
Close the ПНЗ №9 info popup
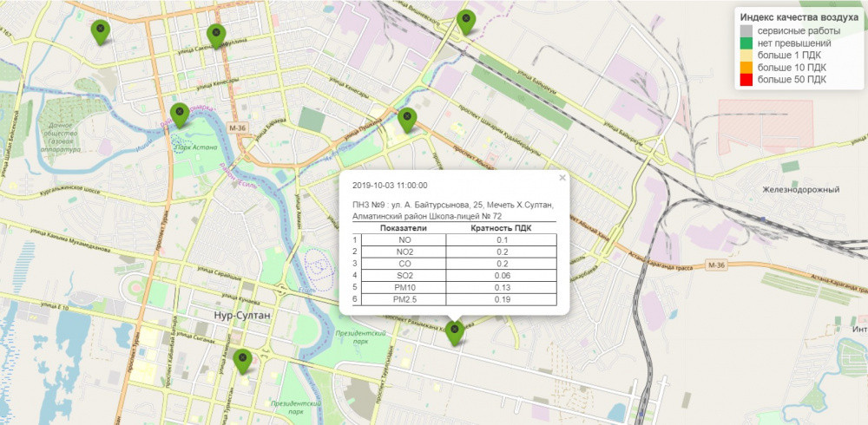562,178
